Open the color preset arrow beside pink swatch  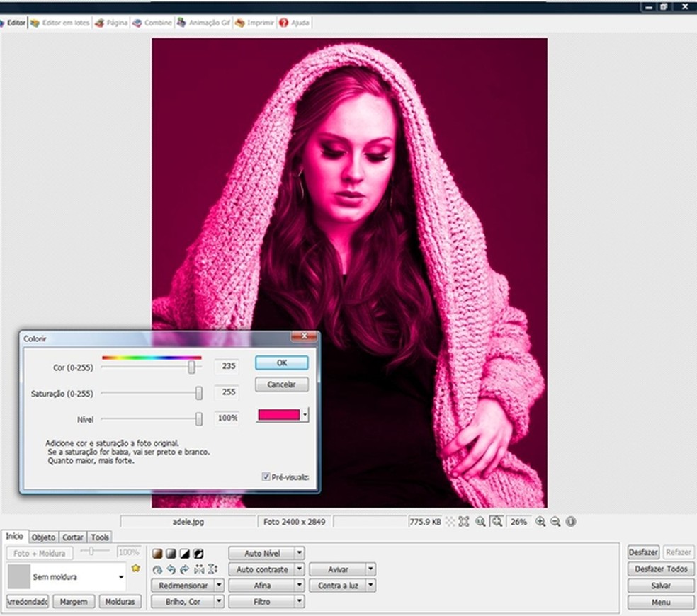pos(305,415)
